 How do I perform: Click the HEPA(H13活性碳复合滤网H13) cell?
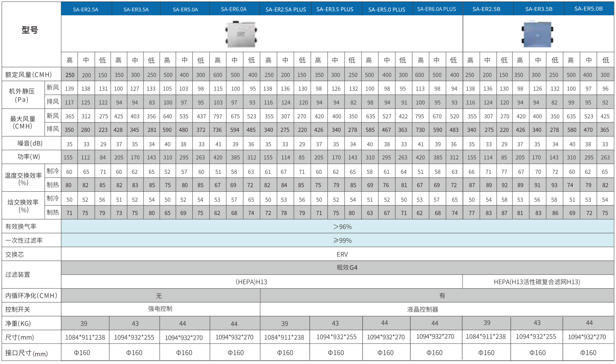point(538,282)
